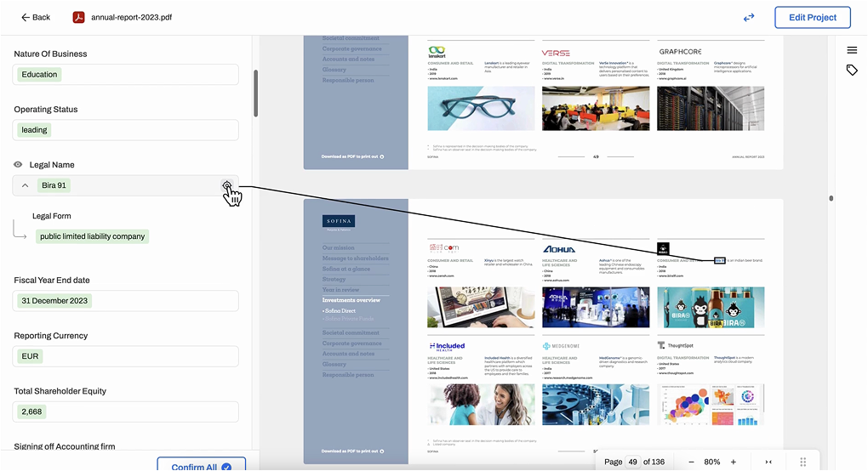Viewport: 868px width, 471px height.
Task: Open the hamburger menu in right sidebar
Action: pyautogui.click(x=852, y=50)
